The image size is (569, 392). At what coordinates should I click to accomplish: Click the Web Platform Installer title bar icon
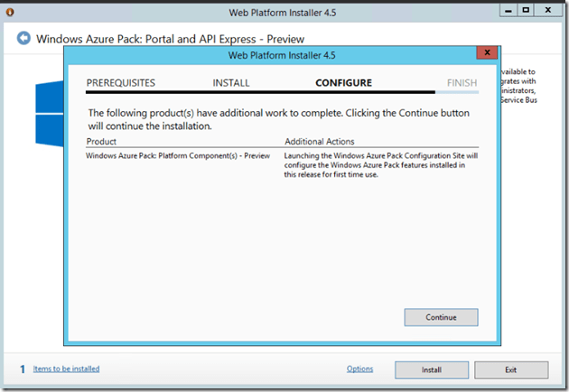pyautogui.click(x=9, y=10)
